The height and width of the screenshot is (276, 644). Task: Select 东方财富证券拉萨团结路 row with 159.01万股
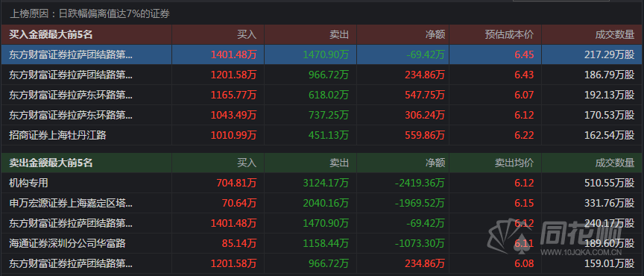322,263
